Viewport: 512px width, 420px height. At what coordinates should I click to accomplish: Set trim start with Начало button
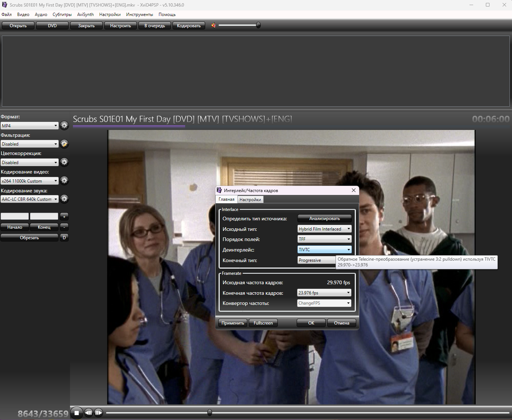pos(15,227)
